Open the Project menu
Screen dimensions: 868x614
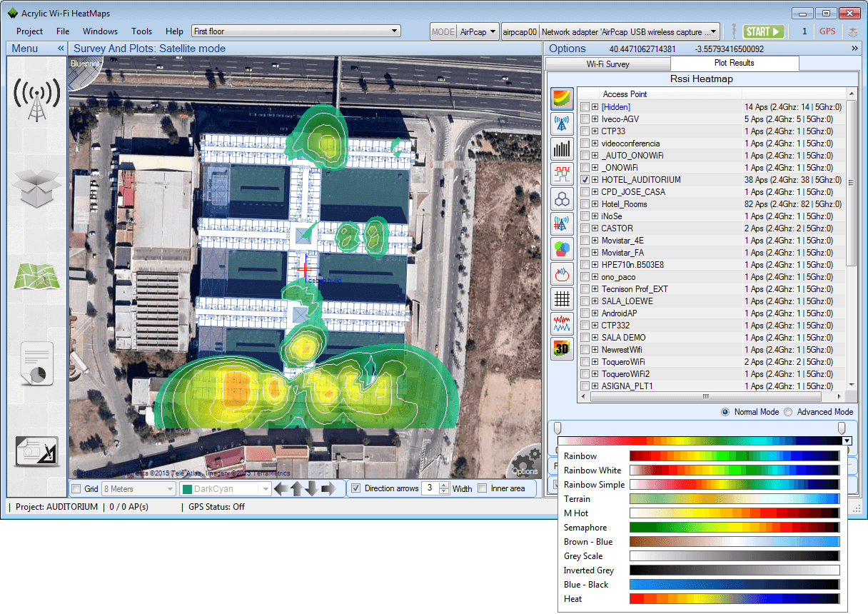29,31
